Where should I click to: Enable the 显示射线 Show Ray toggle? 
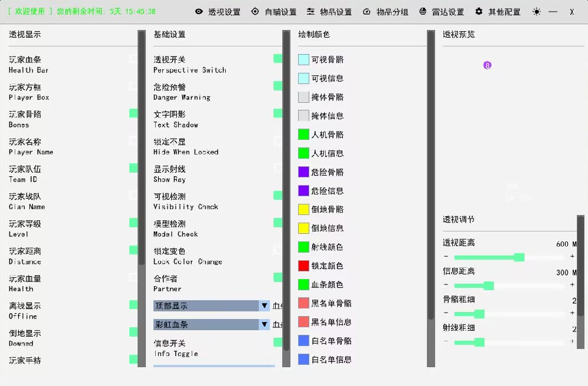point(278,168)
